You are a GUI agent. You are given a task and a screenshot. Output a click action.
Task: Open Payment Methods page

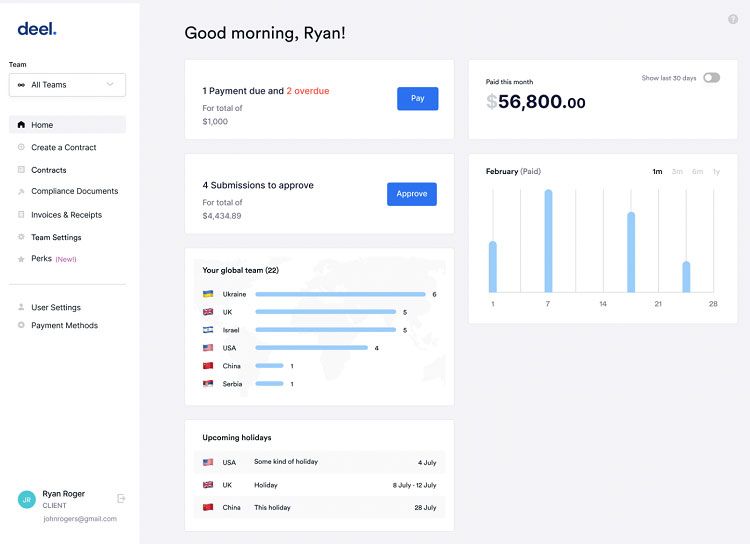tap(65, 325)
